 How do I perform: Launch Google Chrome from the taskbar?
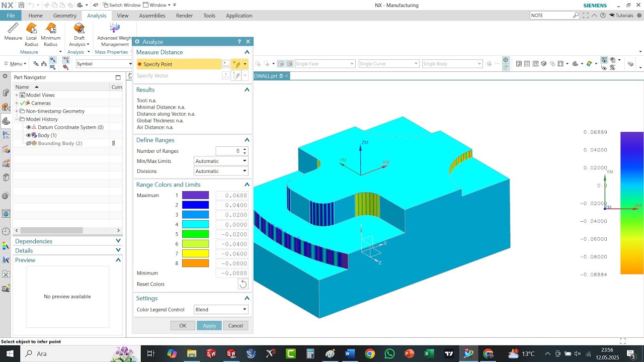pos(370,353)
